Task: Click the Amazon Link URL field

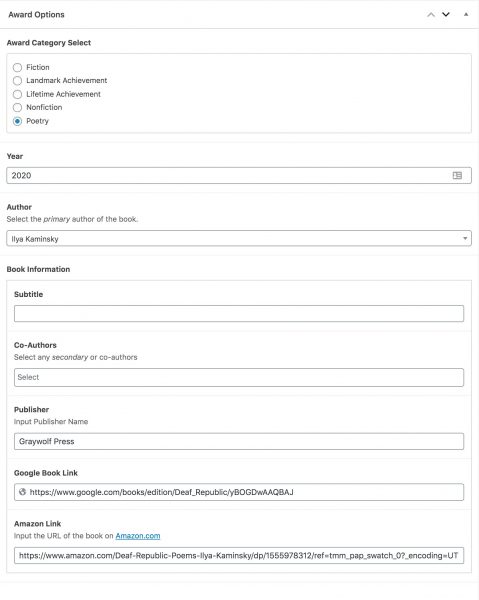Action: [239, 555]
